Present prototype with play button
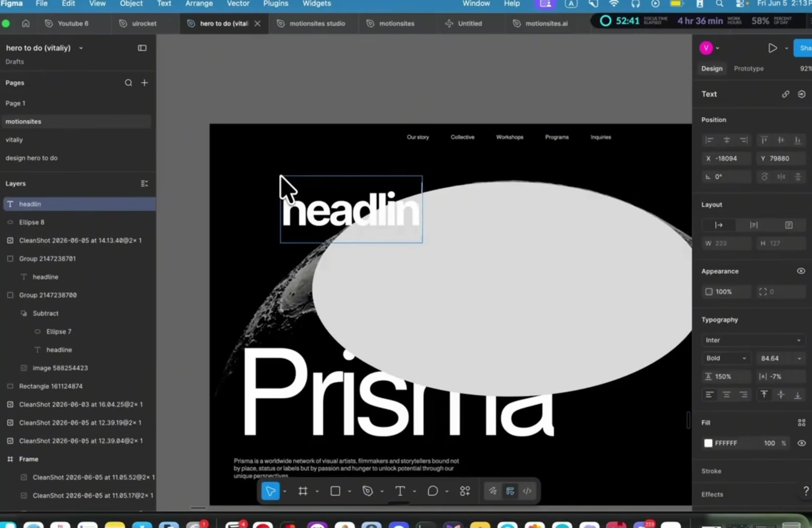 772,48
